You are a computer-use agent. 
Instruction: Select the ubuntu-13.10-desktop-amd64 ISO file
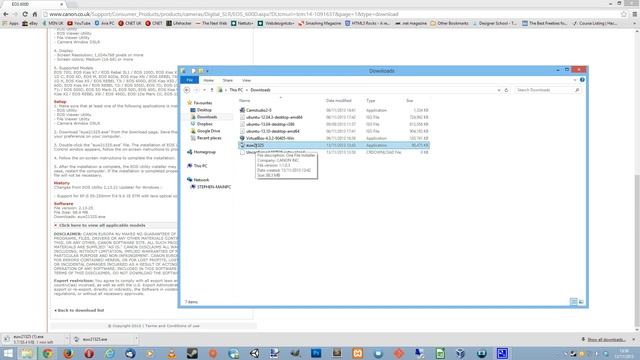pyautogui.click(x=272, y=131)
